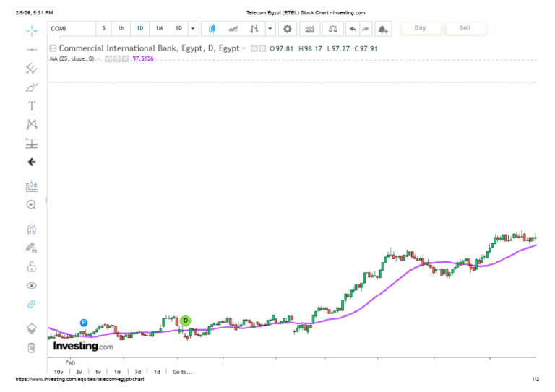Set range to 7d
This screenshot has width=555, height=392.
click(x=138, y=372)
